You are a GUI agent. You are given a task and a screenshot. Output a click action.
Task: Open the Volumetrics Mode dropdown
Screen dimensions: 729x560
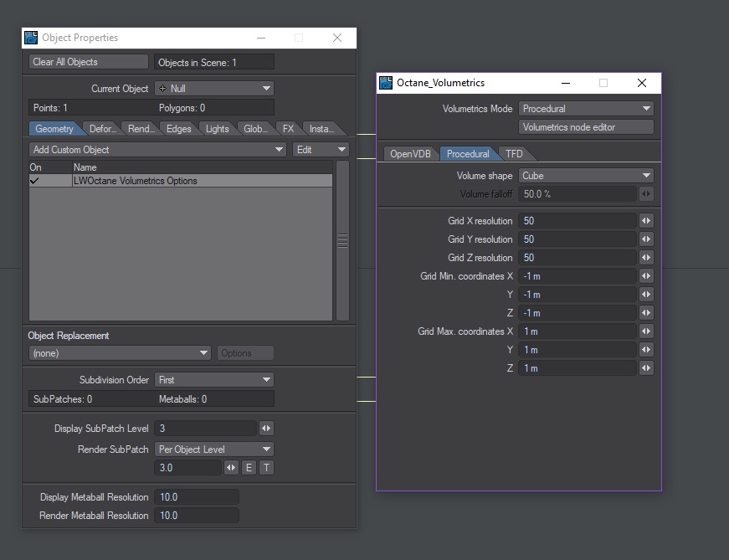pos(586,109)
